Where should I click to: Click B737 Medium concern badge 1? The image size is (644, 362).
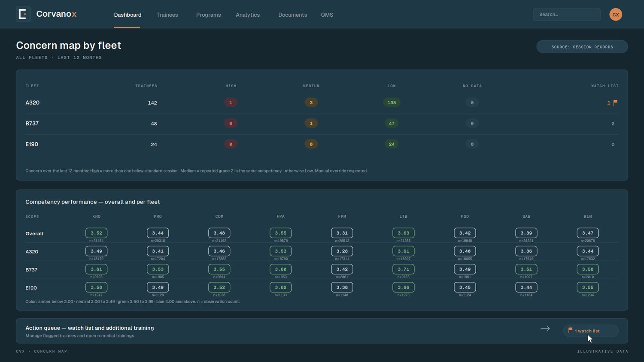tap(311, 123)
